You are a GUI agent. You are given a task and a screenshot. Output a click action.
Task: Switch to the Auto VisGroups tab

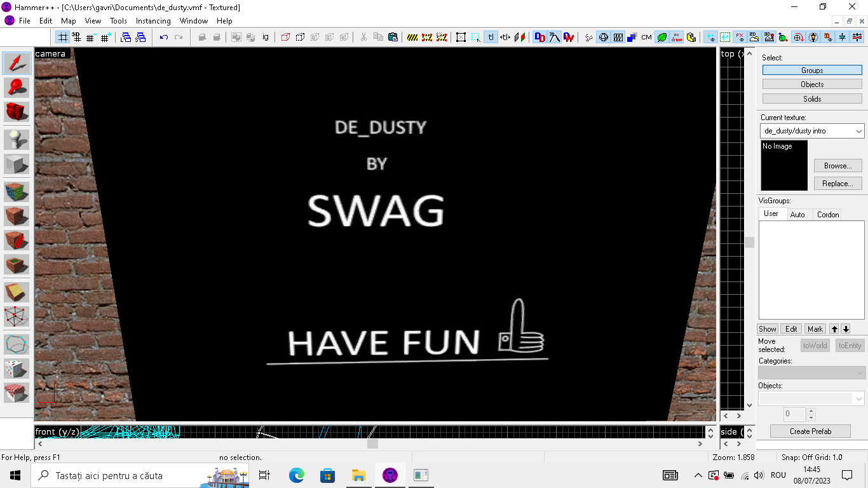coord(797,215)
